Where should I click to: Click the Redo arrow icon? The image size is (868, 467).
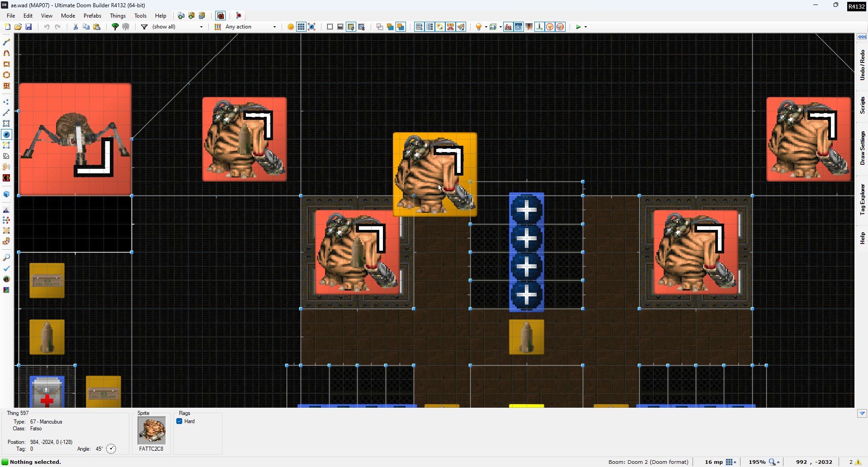pyautogui.click(x=57, y=27)
